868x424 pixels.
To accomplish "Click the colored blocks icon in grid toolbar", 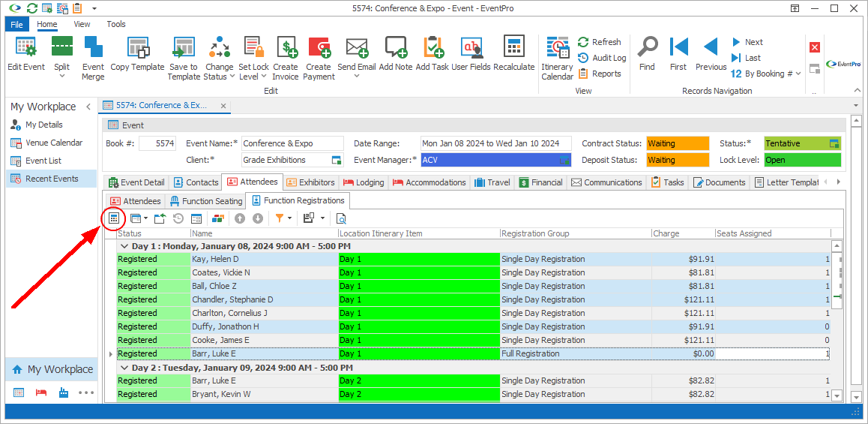I will click(x=218, y=218).
